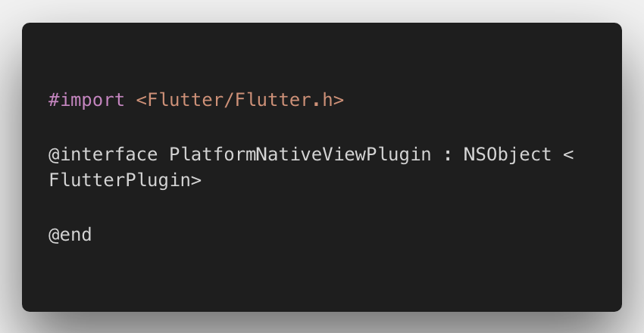Image resolution: width=644 pixels, height=333 pixels.
Task: Click the opening angle bracket after NSObject
Action: pyautogui.click(x=567, y=155)
